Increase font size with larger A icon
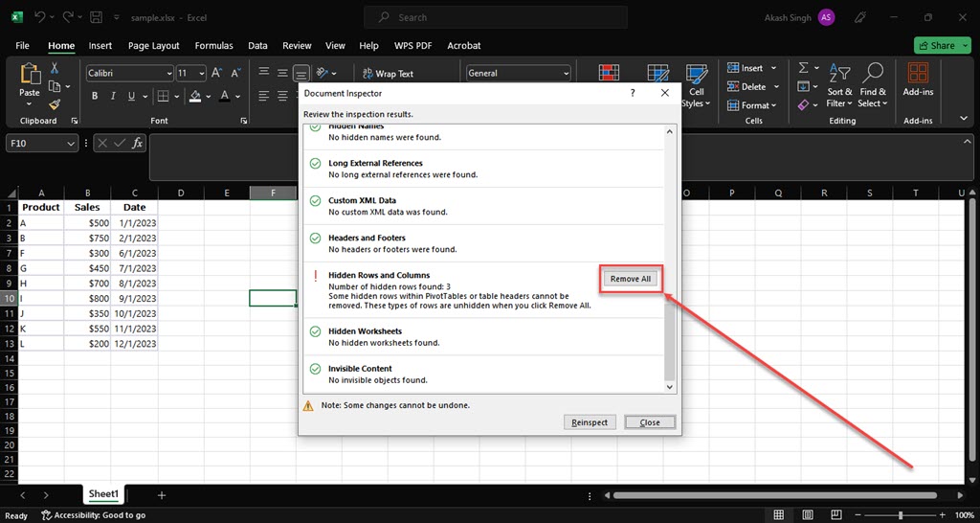Viewport: 980px width, 523px height. (216, 73)
